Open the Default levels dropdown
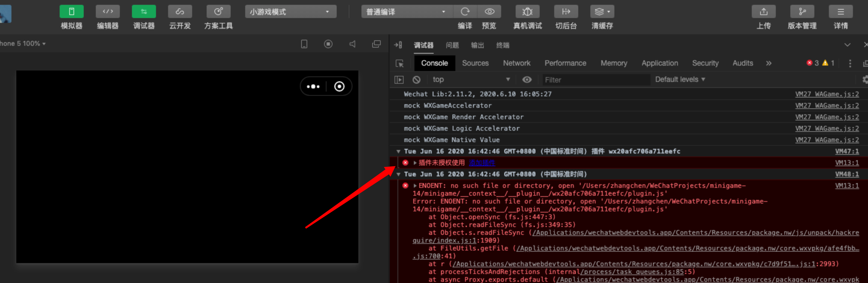Image resolution: width=868 pixels, height=283 pixels. pyautogui.click(x=680, y=79)
